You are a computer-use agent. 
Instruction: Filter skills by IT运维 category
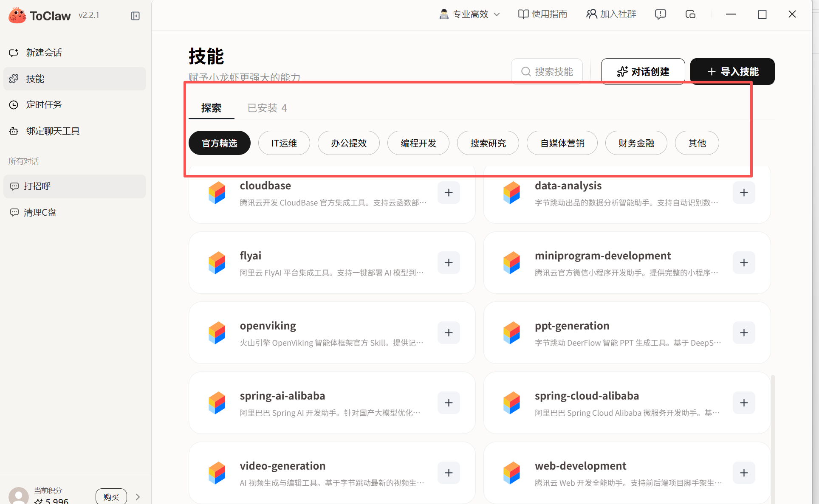coord(284,143)
